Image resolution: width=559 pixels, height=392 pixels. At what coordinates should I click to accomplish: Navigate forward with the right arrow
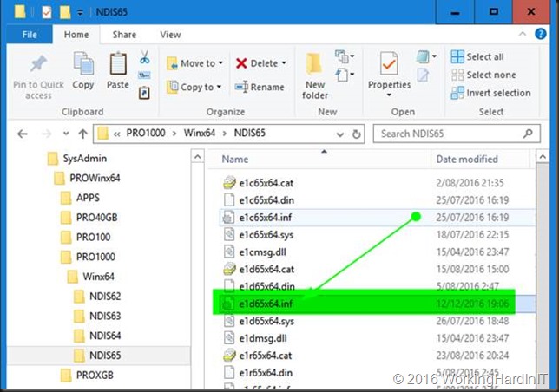pos(46,134)
